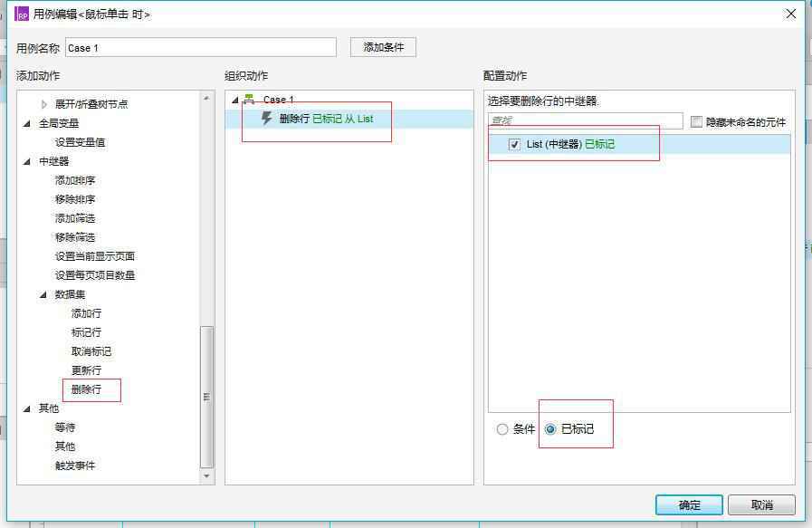Click the Case 1 node icon
812x528 pixels.
pyautogui.click(x=249, y=99)
